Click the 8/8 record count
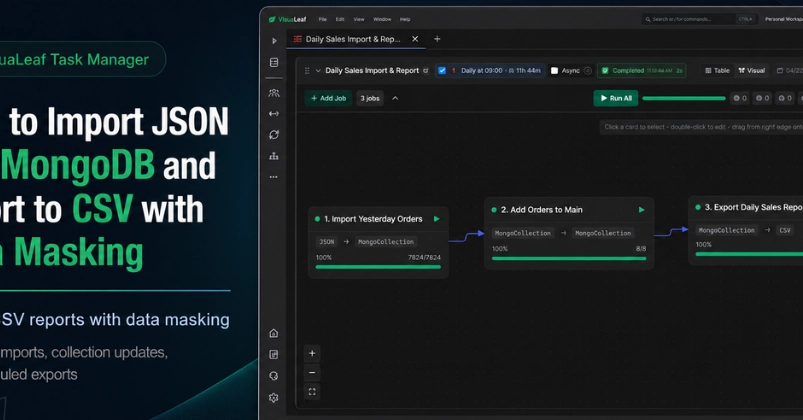The image size is (803, 420). 641,249
